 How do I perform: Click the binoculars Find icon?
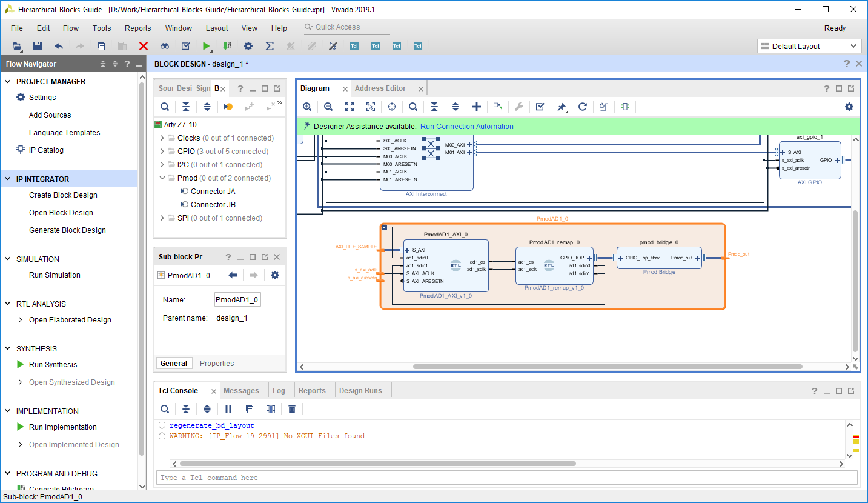(165, 46)
